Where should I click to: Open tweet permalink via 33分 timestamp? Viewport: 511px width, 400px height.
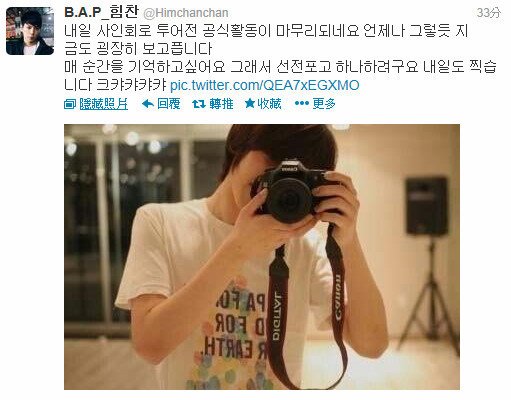point(489,13)
